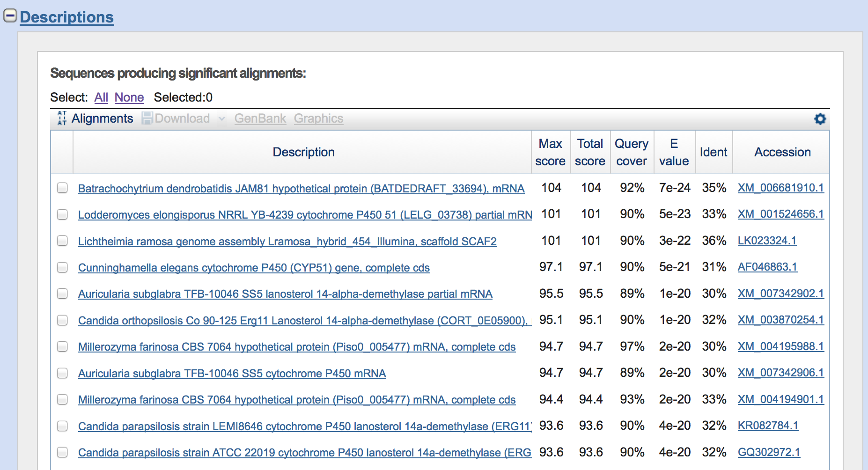Sort by Total score column header
The width and height of the screenshot is (868, 470).
tap(590, 152)
